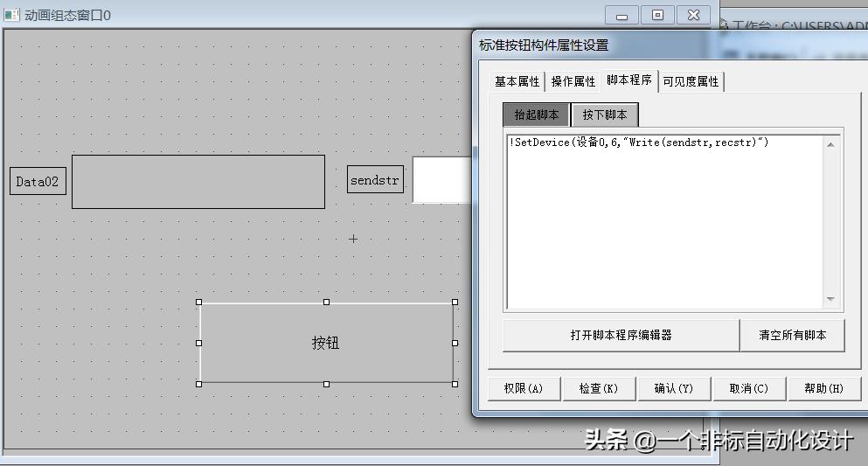Click the script area scroll up arrow
Screen dimensions: 868x466
pos(830,144)
